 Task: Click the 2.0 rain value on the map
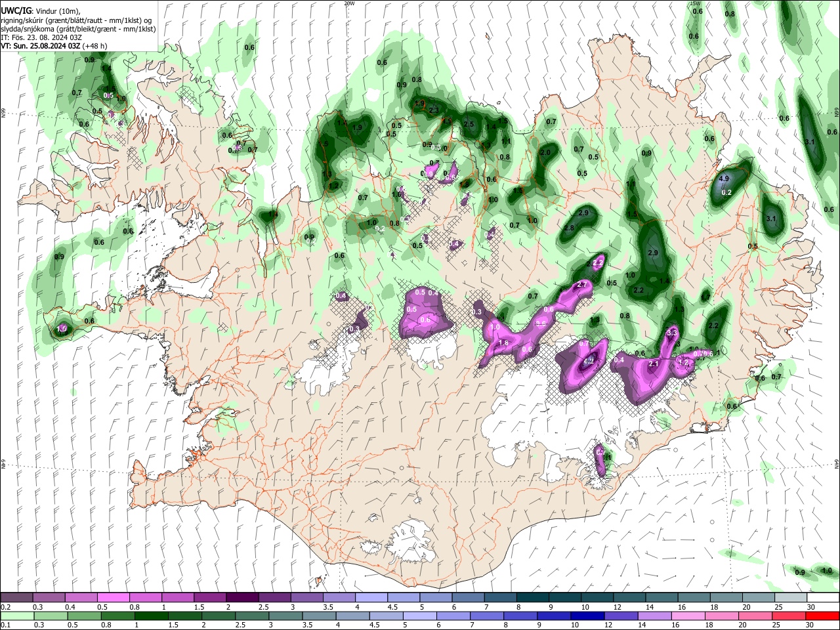point(545,152)
